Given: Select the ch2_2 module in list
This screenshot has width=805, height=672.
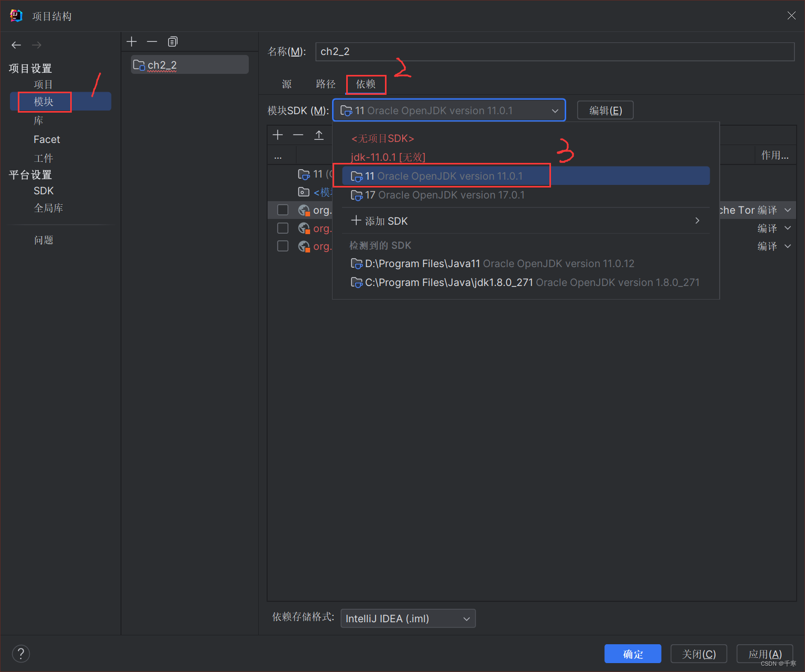Looking at the screenshot, I should (190, 65).
